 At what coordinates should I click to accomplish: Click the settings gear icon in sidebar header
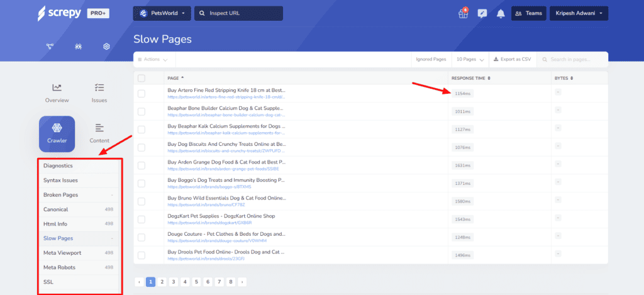click(x=107, y=47)
